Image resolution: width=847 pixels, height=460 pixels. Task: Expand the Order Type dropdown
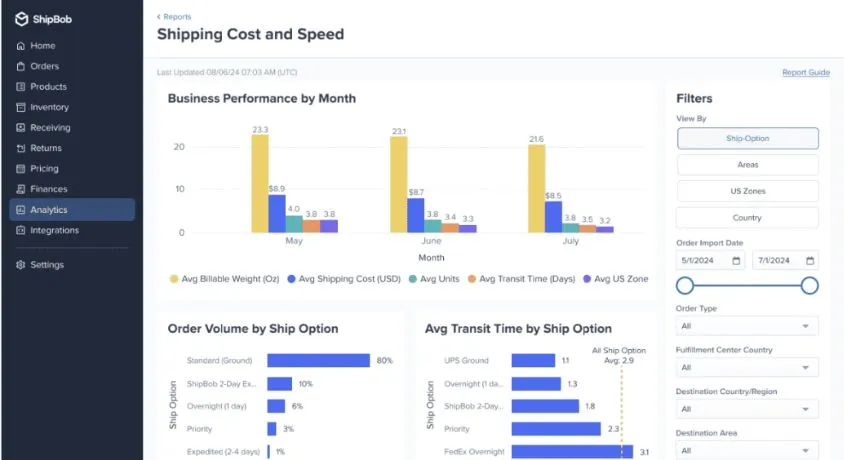coord(747,326)
